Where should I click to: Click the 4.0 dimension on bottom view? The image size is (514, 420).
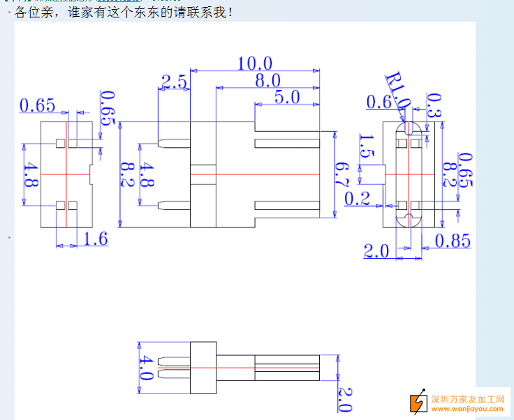[x=147, y=366]
